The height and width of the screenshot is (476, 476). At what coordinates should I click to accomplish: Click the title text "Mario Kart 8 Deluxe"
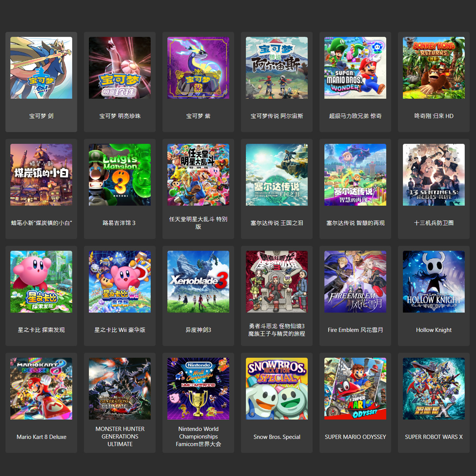pos(41,437)
